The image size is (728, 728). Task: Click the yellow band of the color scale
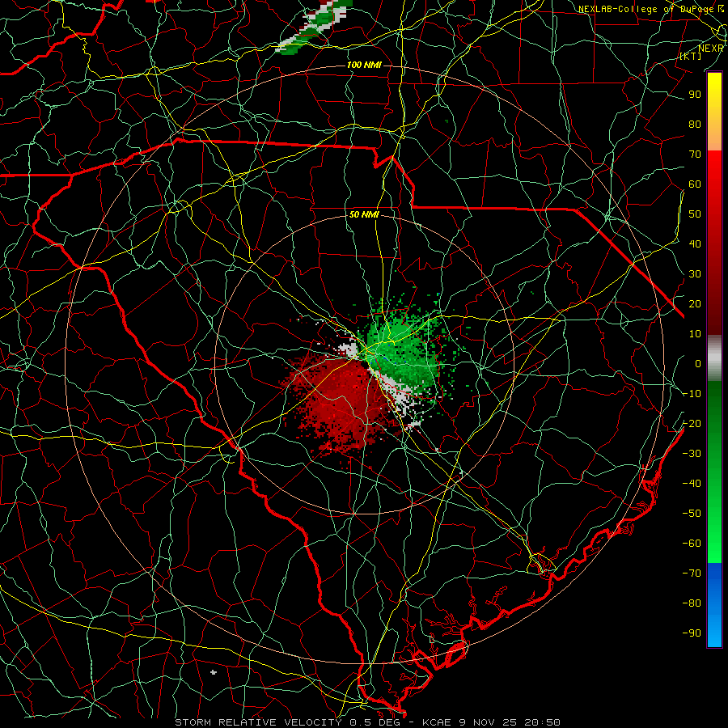point(714,112)
